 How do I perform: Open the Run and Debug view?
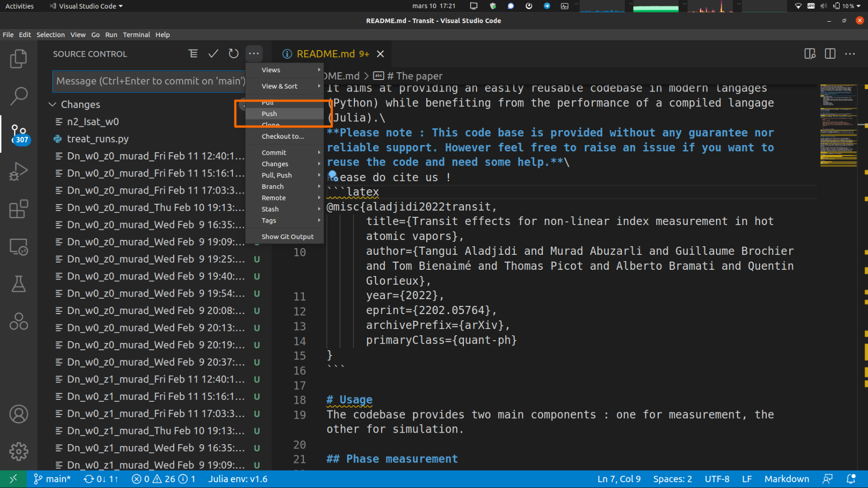[18, 171]
